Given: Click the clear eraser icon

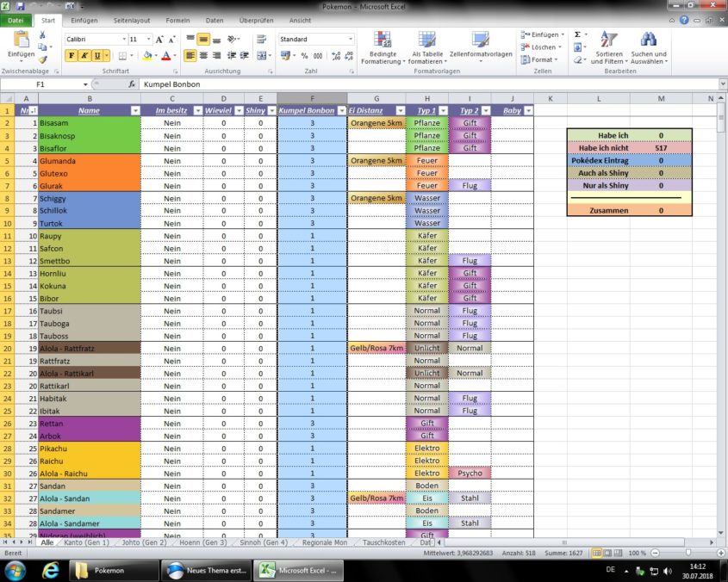Looking at the screenshot, I should pyautogui.click(x=577, y=60).
